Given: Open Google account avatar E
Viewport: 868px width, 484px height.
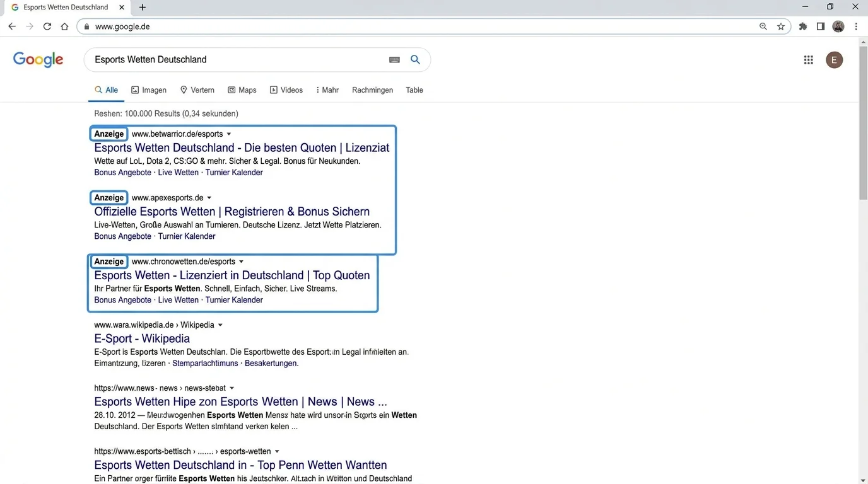Looking at the screenshot, I should [x=835, y=60].
